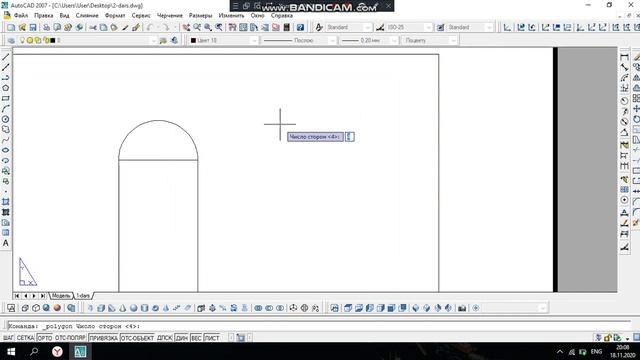This screenshot has width=640, height=360.
Task: Click the first-tab navigation arrow
Action: pos(17,296)
